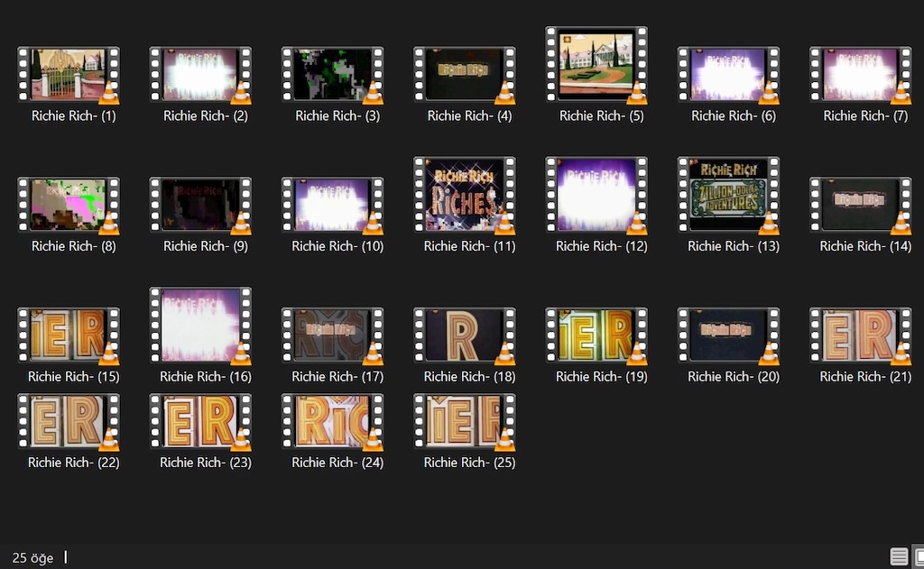Screen dimensions: 924x569
Task: Select the Richie Rich- (23) video file icon
Action: pyautogui.click(x=200, y=420)
